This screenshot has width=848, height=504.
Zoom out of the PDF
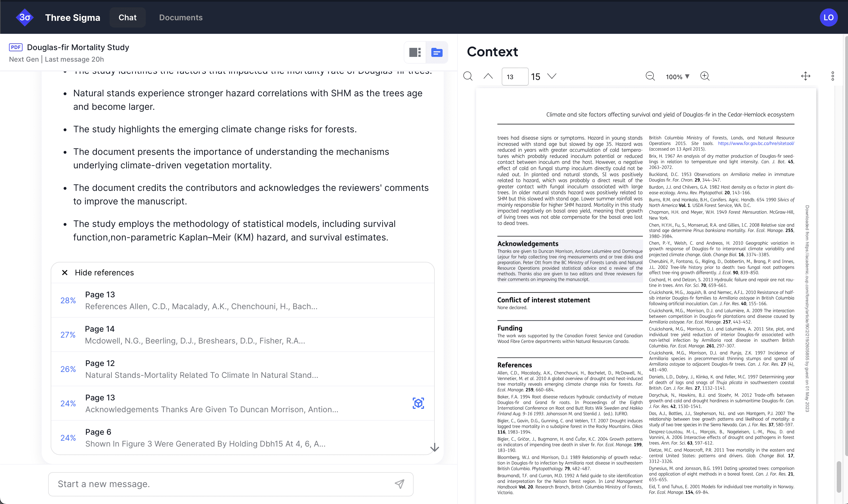[x=650, y=76]
